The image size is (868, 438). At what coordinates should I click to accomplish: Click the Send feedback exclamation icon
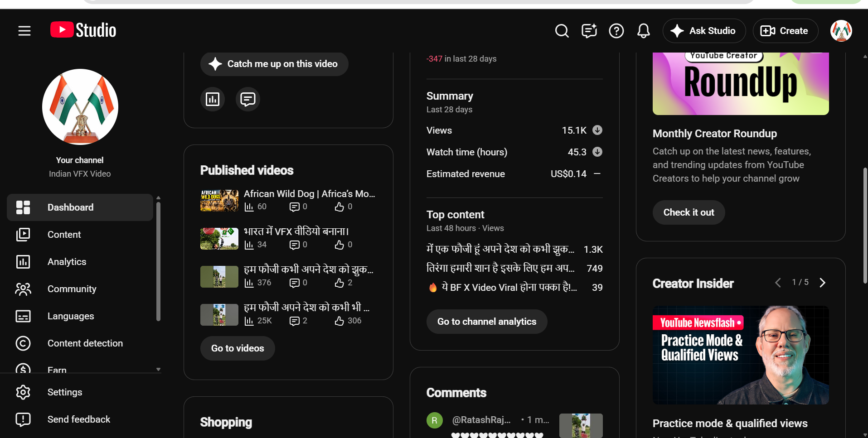pyautogui.click(x=23, y=419)
